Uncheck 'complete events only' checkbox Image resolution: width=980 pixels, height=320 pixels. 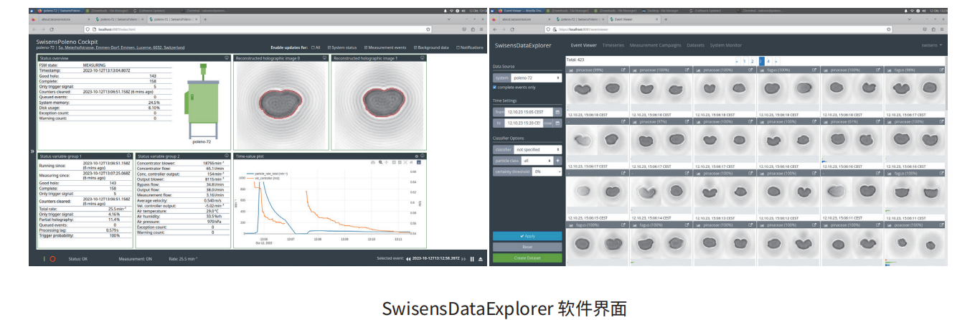pos(495,87)
